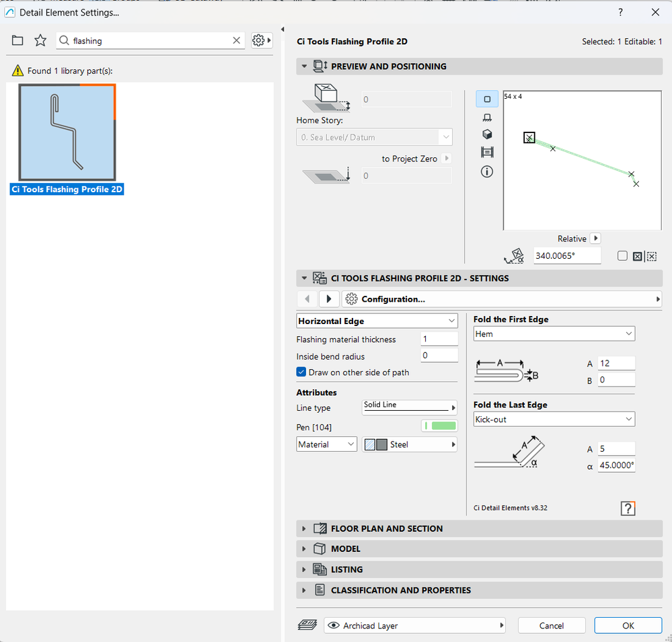Select Ci Tools Flashing Profile 2D thumbnail
This screenshot has width=672, height=642.
pos(67,132)
